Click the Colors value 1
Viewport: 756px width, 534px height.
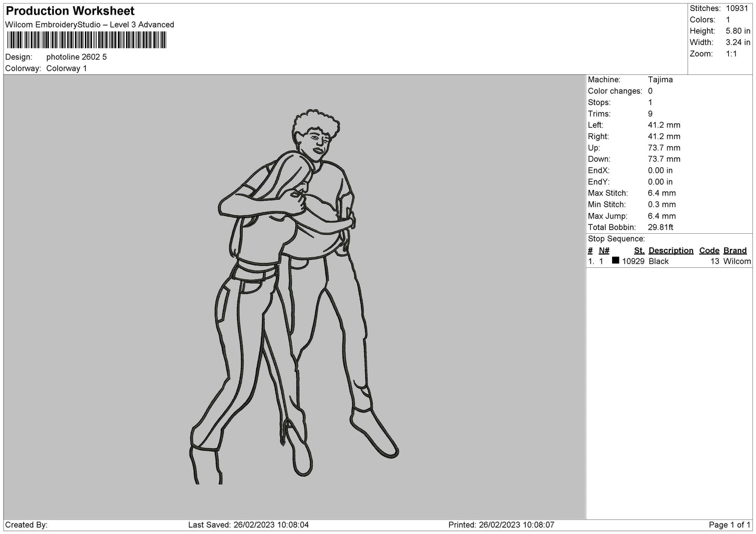tap(728, 20)
